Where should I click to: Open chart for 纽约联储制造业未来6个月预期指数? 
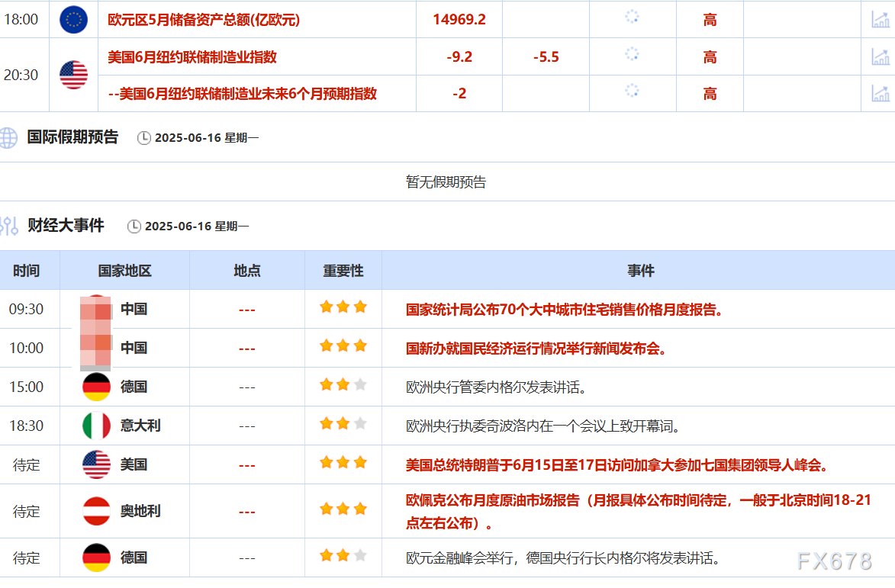click(x=881, y=92)
